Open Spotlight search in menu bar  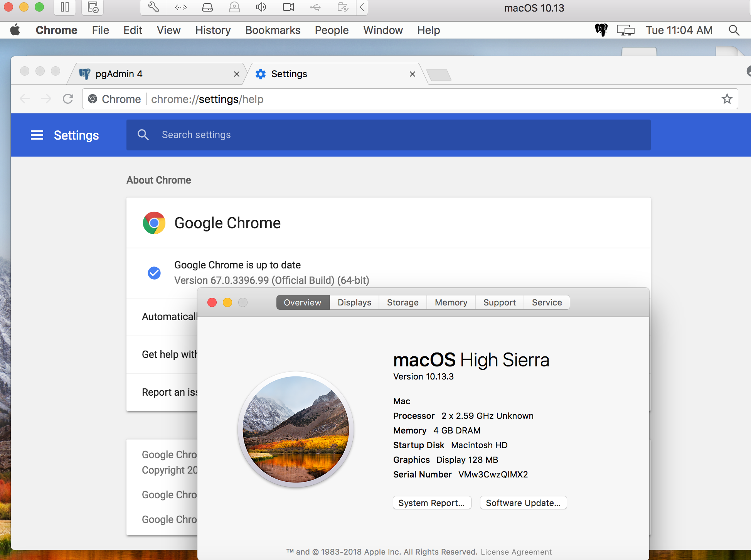coord(734,30)
